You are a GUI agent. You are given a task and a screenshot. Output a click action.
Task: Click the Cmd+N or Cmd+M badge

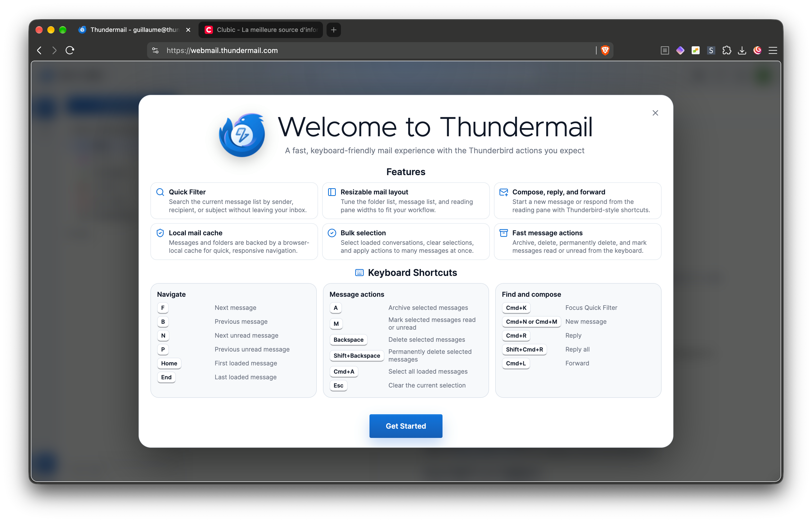pos(531,322)
